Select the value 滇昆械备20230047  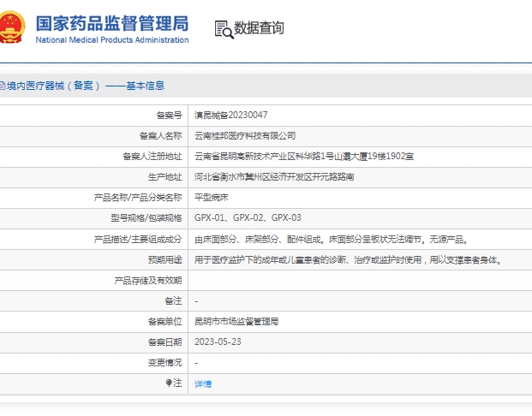230,116
